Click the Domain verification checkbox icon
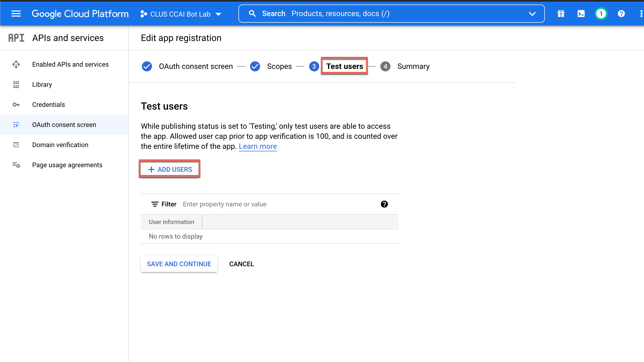The height and width of the screenshot is (362, 644). tap(16, 145)
